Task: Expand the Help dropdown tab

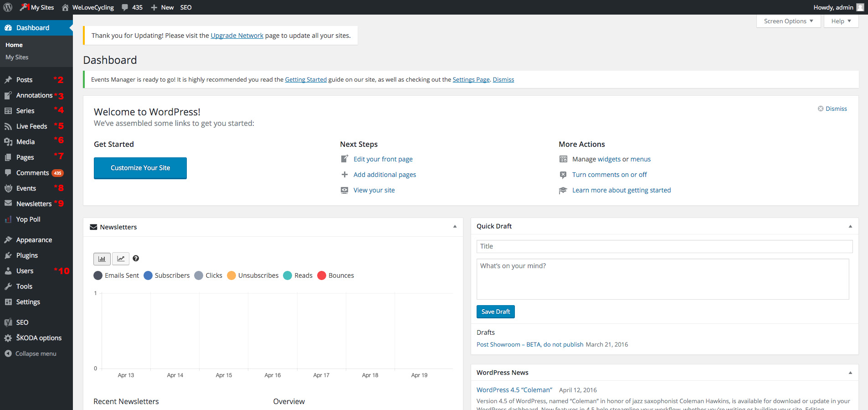Action: (841, 21)
